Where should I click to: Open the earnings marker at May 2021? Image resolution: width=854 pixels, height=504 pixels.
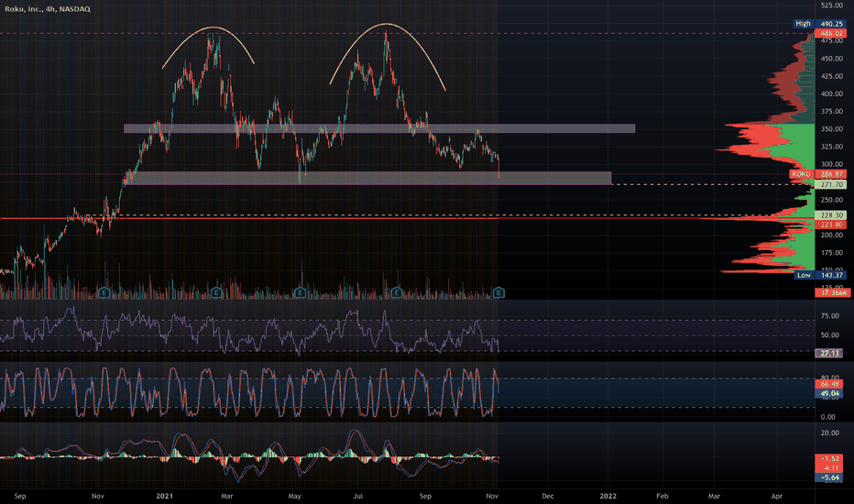(301, 293)
